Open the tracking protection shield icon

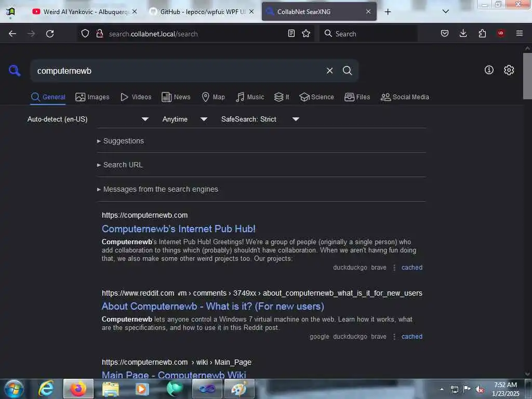coord(85,33)
